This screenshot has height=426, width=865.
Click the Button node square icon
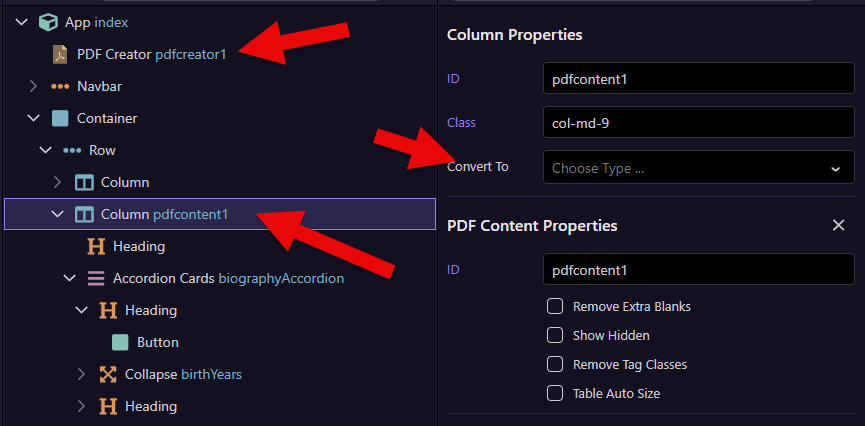tap(120, 343)
